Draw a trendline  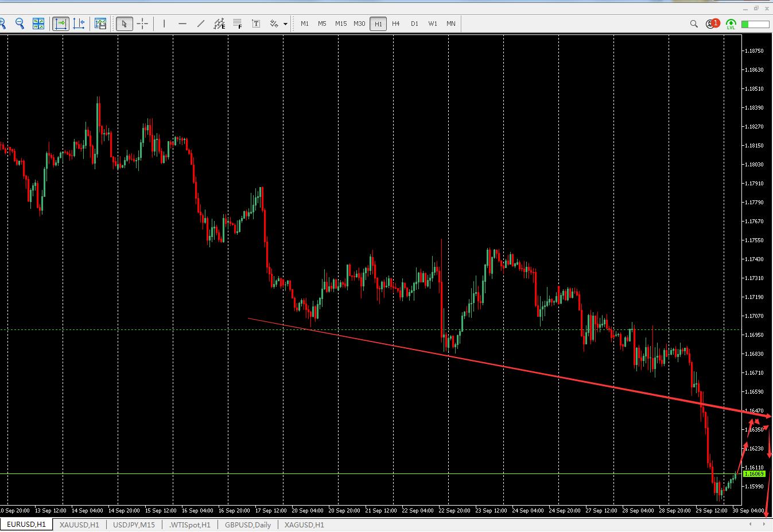201,24
